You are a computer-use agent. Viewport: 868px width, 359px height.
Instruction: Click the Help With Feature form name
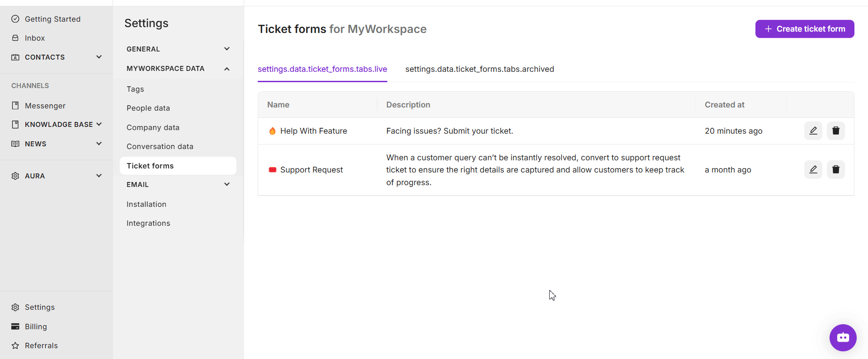click(x=314, y=131)
